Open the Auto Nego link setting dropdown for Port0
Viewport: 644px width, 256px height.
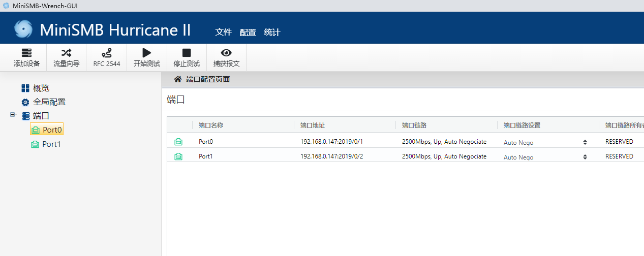[x=545, y=142]
